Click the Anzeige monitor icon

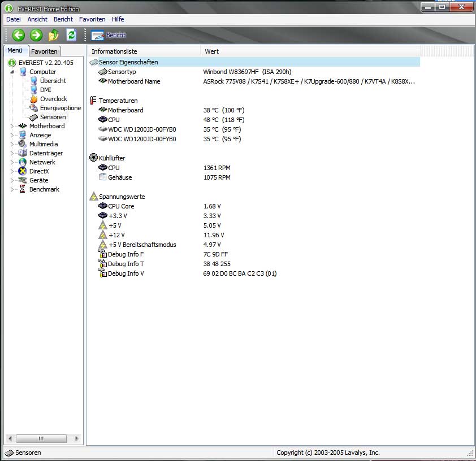tap(23, 135)
